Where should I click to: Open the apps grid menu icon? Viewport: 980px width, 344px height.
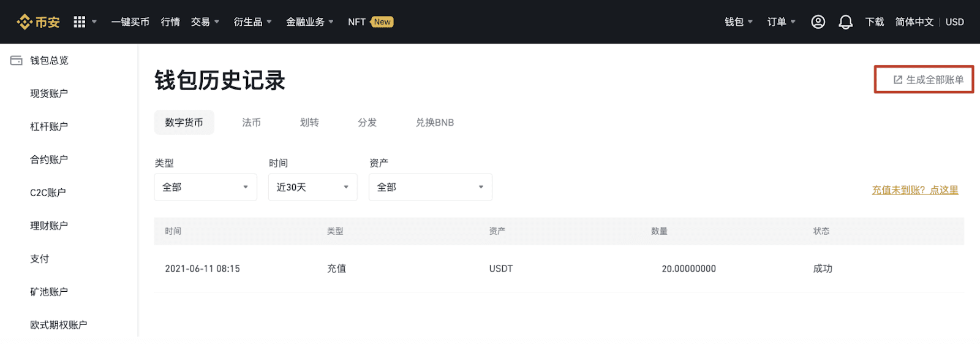80,22
